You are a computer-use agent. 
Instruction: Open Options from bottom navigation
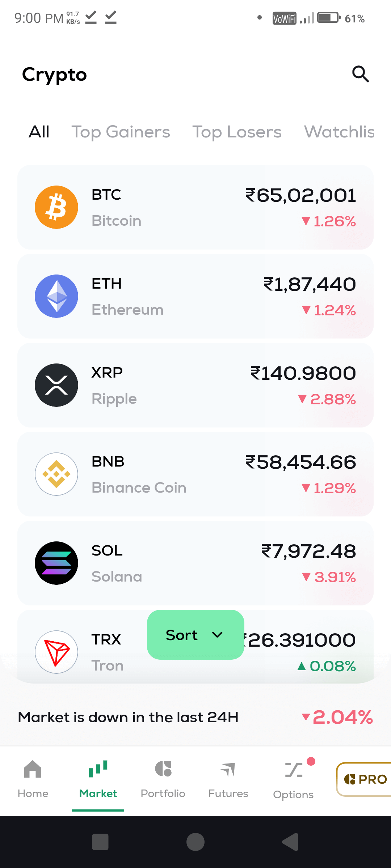(293, 779)
